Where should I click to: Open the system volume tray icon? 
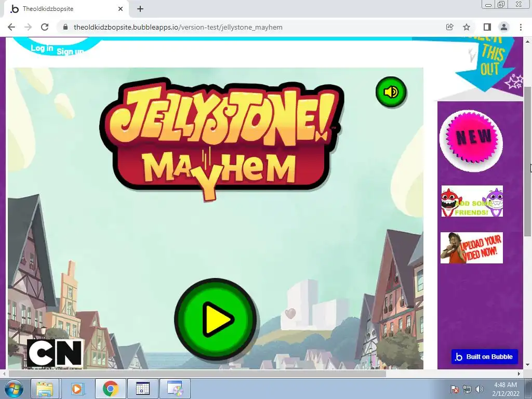(x=479, y=389)
